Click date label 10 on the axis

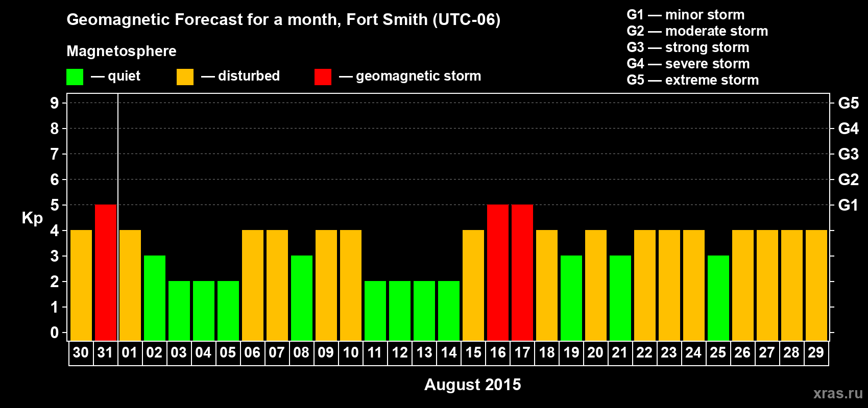(350, 353)
